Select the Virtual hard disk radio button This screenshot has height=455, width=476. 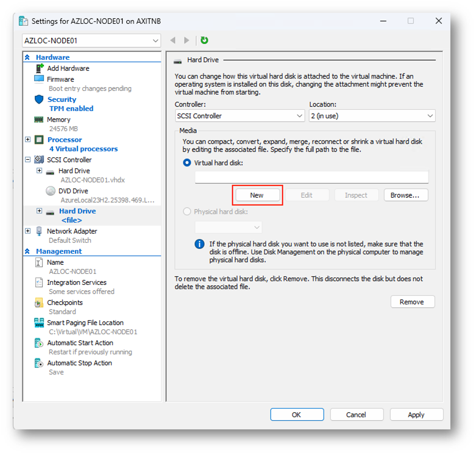pos(187,163)
